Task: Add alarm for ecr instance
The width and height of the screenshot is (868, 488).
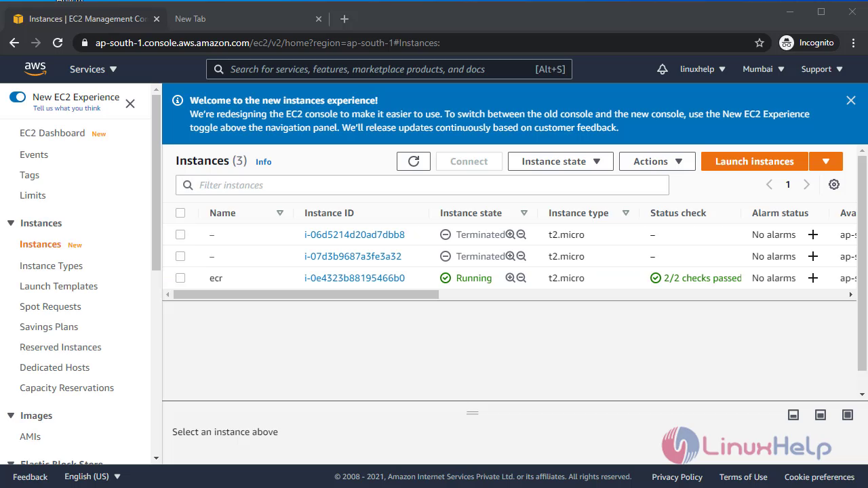Action: click(x=813, y=278)
